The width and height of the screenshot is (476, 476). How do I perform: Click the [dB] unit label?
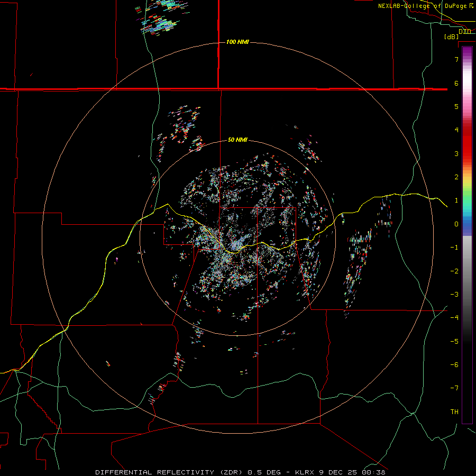coord(452,36)
